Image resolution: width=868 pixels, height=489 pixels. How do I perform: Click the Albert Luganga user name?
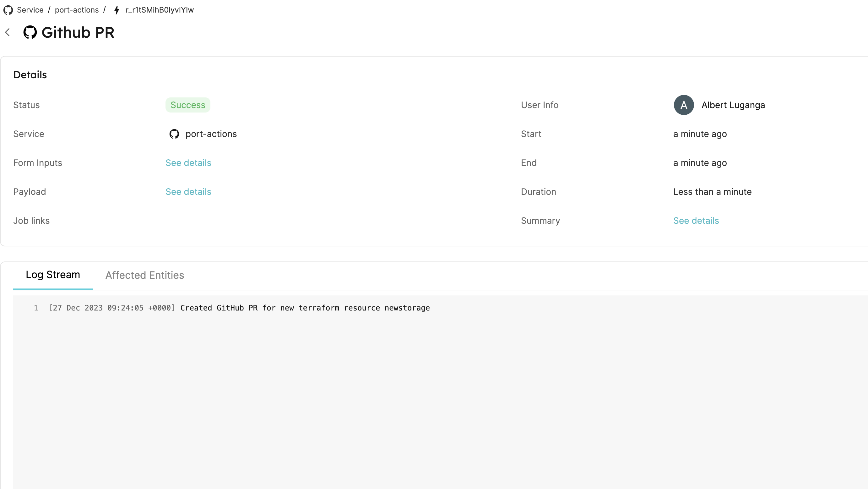tap(733, 105)
